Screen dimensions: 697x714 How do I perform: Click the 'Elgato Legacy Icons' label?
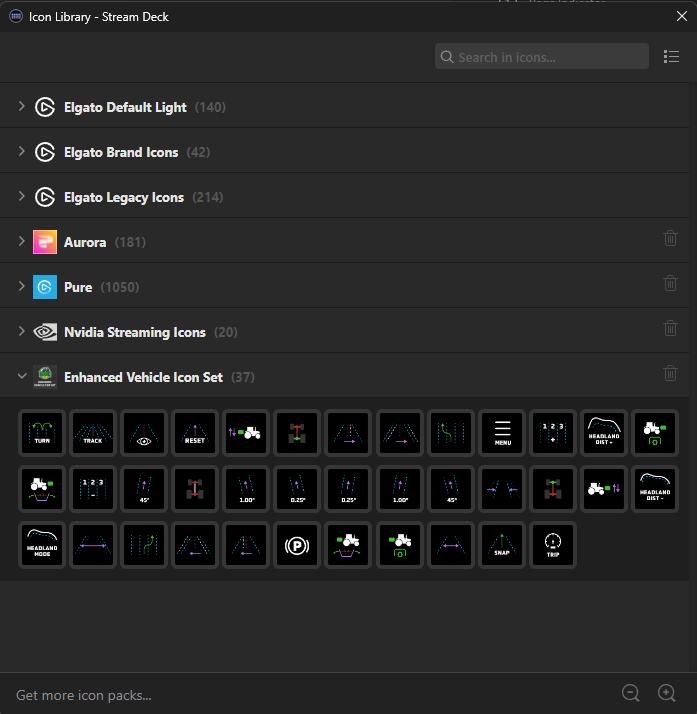click(x=124, y=198)
